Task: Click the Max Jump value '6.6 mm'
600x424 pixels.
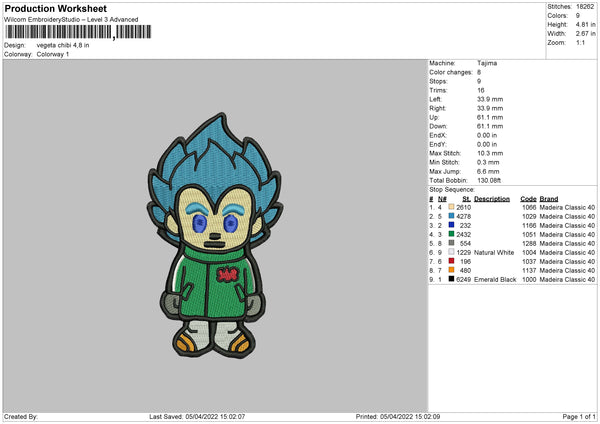Action: click(x=488, y=171)
